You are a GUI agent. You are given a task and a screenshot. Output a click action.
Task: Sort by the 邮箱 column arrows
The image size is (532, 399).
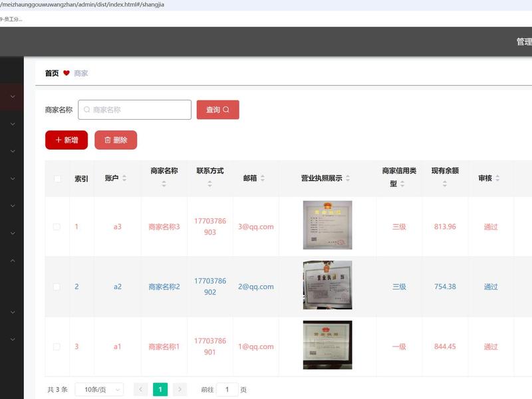[262, 178]
